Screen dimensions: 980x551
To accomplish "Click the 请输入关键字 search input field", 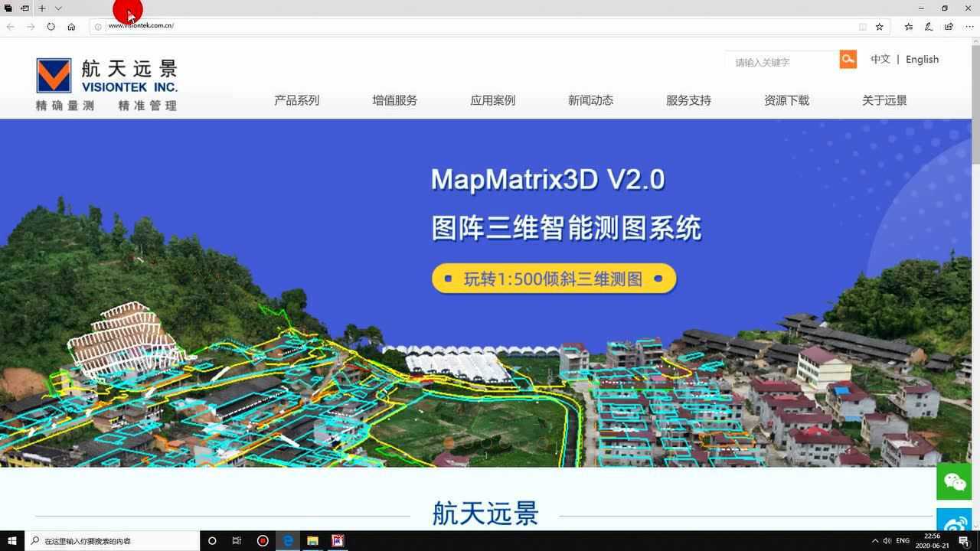I will (781, 61).
